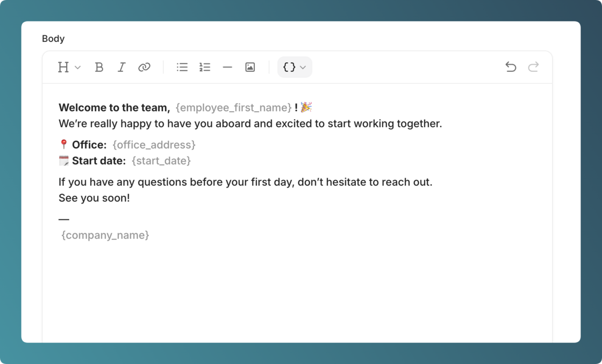The width and height of the screenshot is (602, 364).
Task: Redo the last undone edit
Action: coord(533,67)
